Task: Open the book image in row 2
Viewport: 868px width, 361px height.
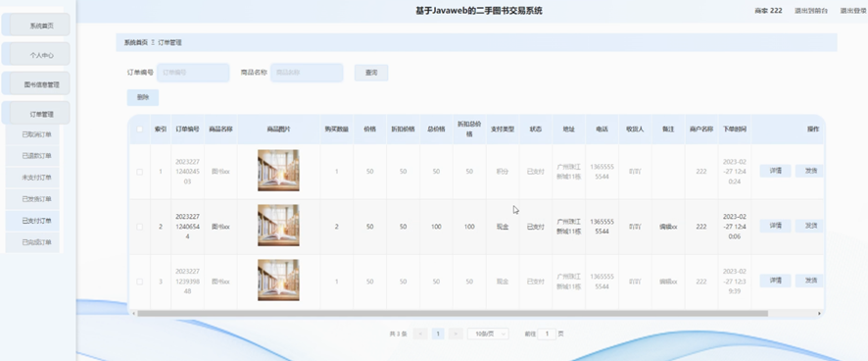Action: (x=278, y=226)
